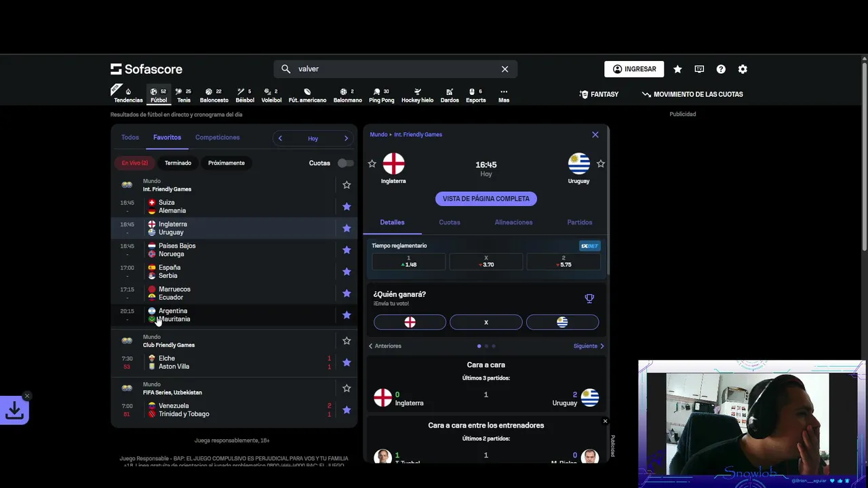
Task: Switch to the Partidos tab
Action: pyautogui.click(x=580, y=222)
